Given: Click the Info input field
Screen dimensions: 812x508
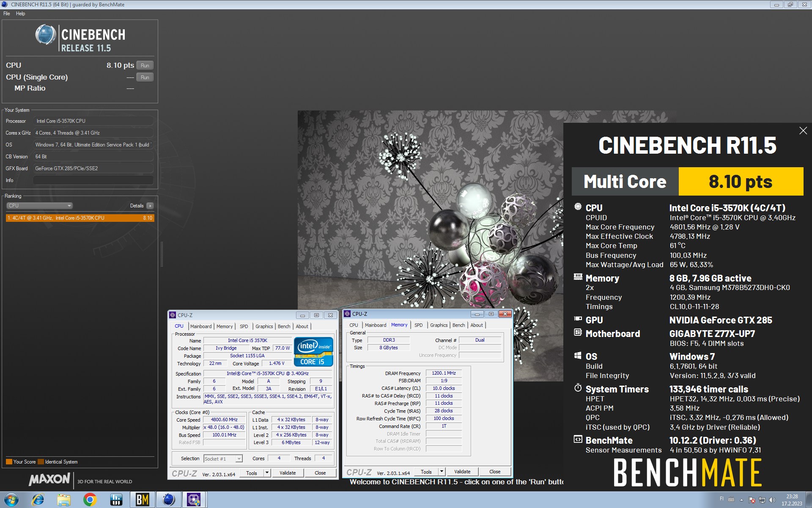Looking at the screenshot, I should pyautogui.click(x=93, y=180).
